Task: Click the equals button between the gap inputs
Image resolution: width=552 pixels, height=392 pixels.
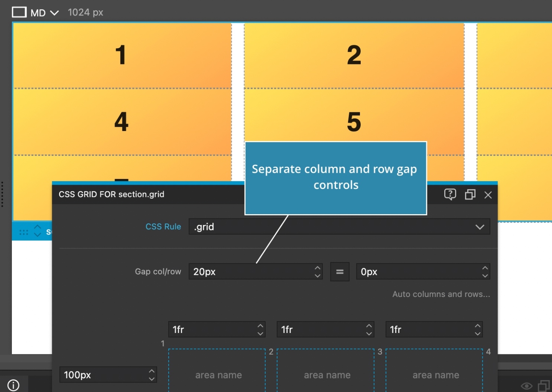Action: [x=340, y=272]
